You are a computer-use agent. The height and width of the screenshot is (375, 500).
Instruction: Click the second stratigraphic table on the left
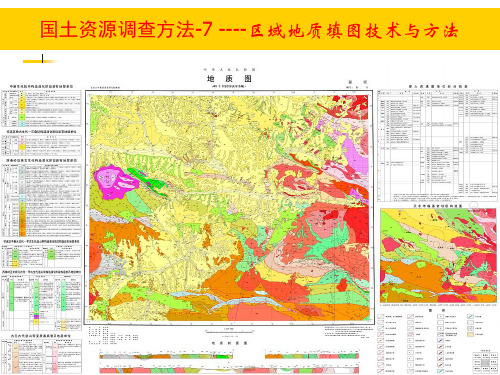42,145
